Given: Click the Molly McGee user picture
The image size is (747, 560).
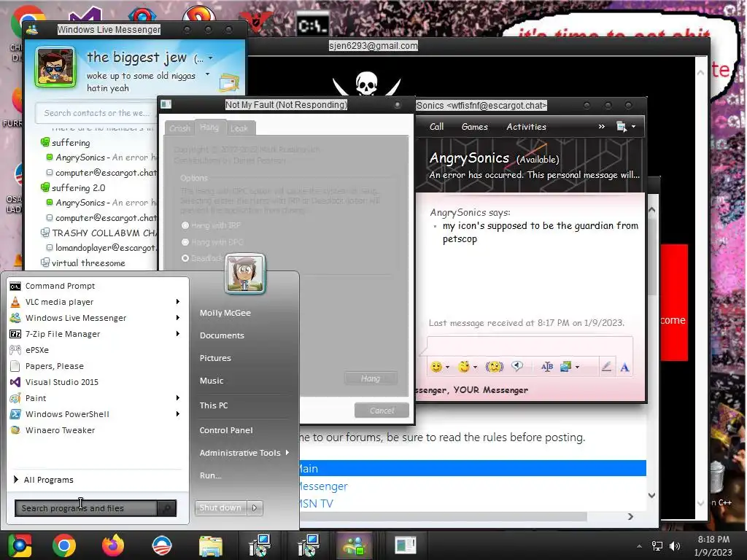Looking at the screenshot, I should coord(245,274).
